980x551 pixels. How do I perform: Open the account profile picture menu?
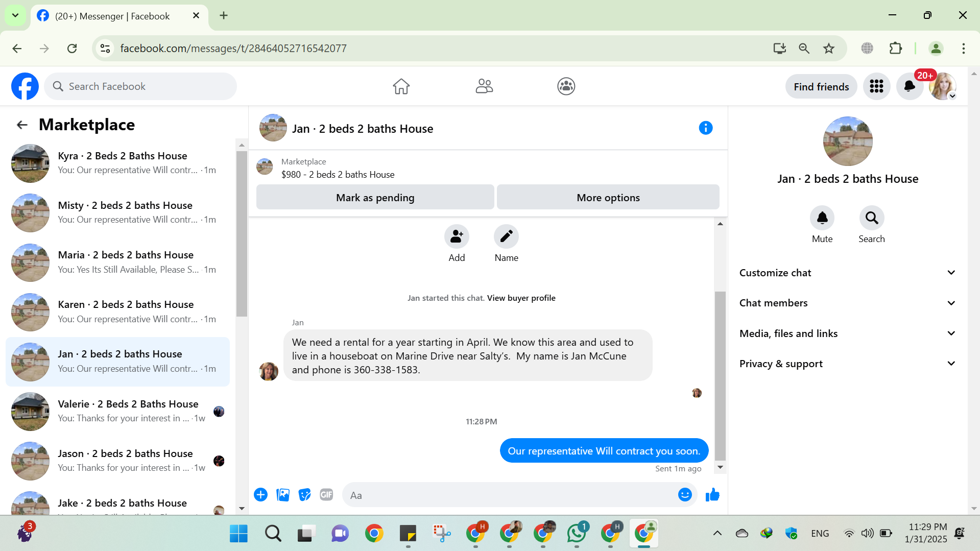pos(943,86)
